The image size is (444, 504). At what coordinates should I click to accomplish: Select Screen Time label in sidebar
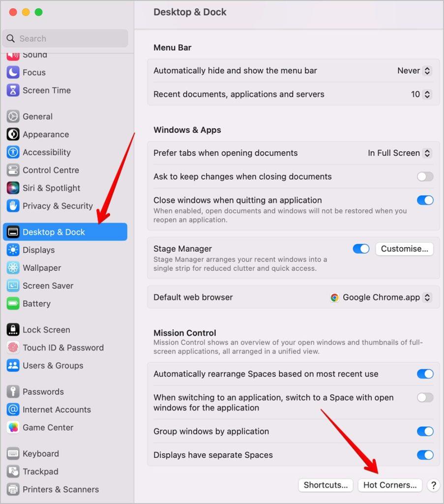(x=47, y=91)
